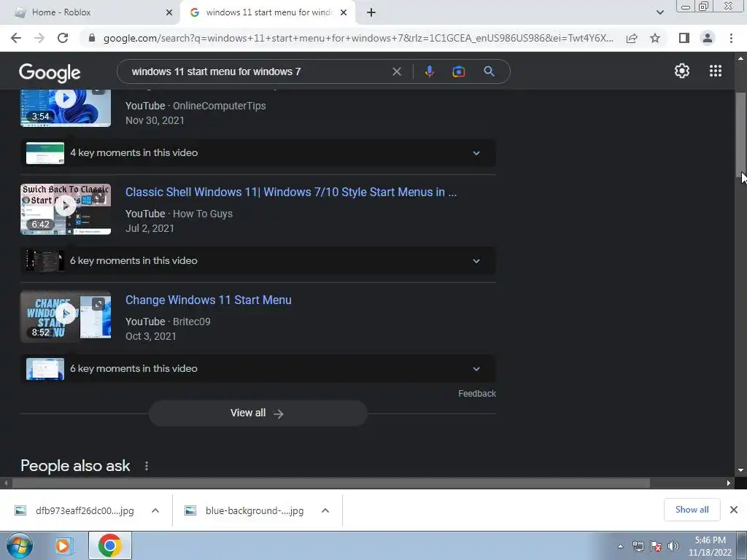Click the "YouTube · Britec09" source text
Screen dimensions: 747x560
[x=168, y=322]
